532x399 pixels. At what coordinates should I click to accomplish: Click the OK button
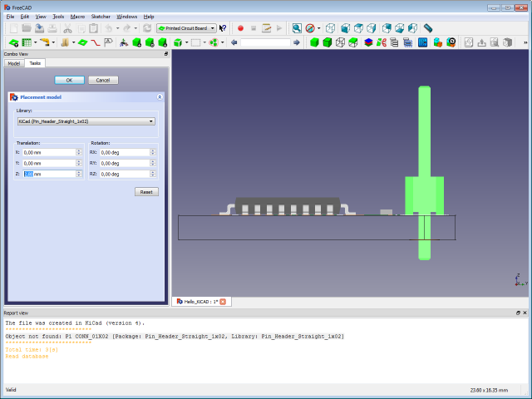pyautogui.click(x=69, y=81)
